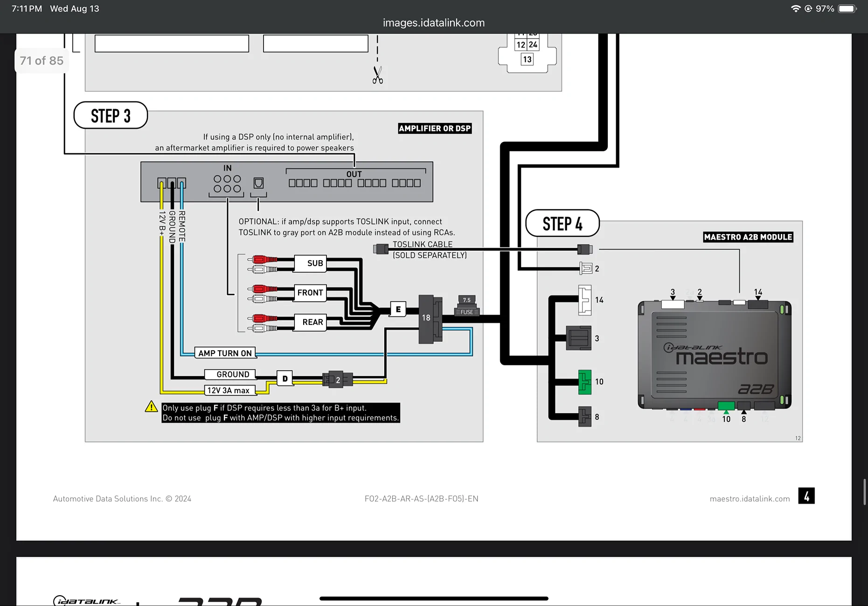Click the TOSLINK CABLE text

(x=423, y=244)
